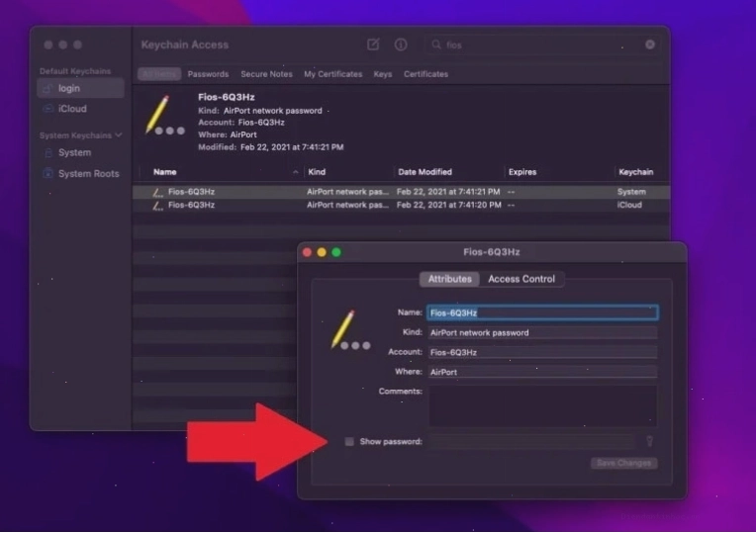This screenshot has width=756, height=533.
Task: Click the key icon beside the password field
Action: 649,441
